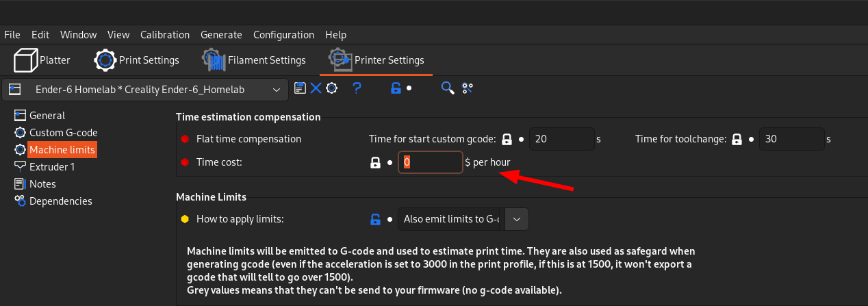Open the Calibration menu
The height and width of the screenshot is (306, 868).
click(x=165, y=34)
